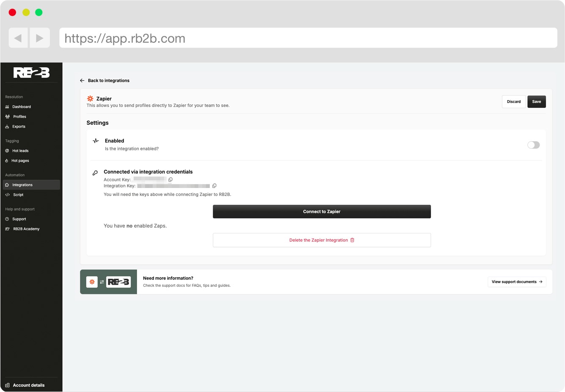Screen dimensions: 565x392
Task: Turn on the integration Enabled toggle
Action: tap(534, 145)
